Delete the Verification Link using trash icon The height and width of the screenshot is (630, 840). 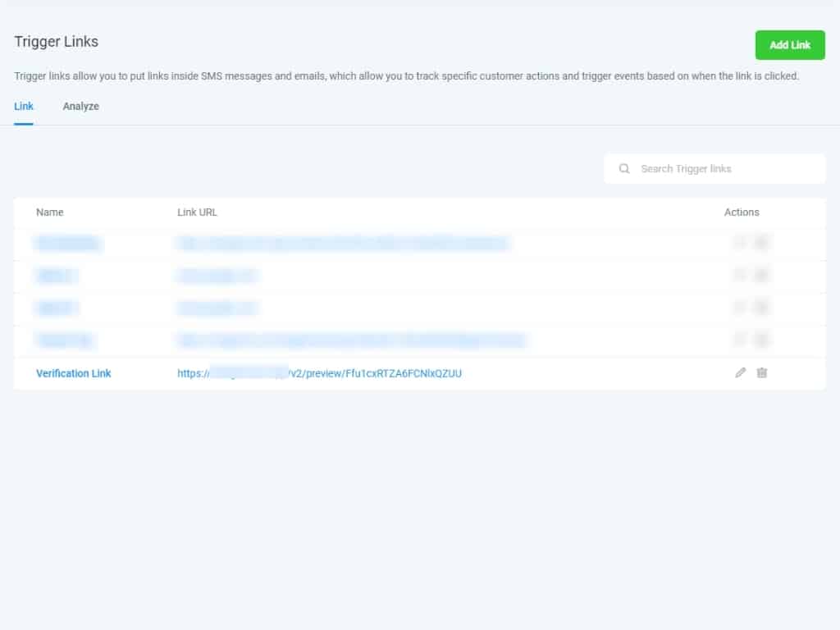pos(762,373)
